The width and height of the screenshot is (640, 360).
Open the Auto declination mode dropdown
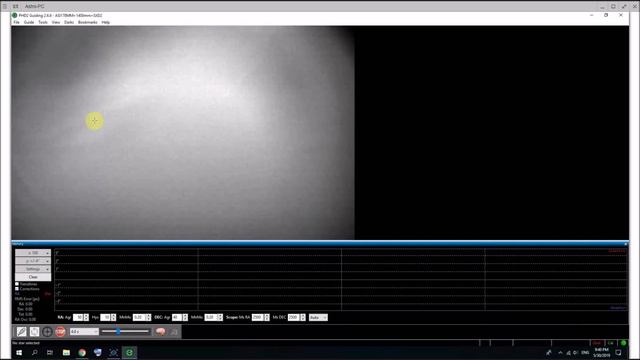[x=318, y=317]
